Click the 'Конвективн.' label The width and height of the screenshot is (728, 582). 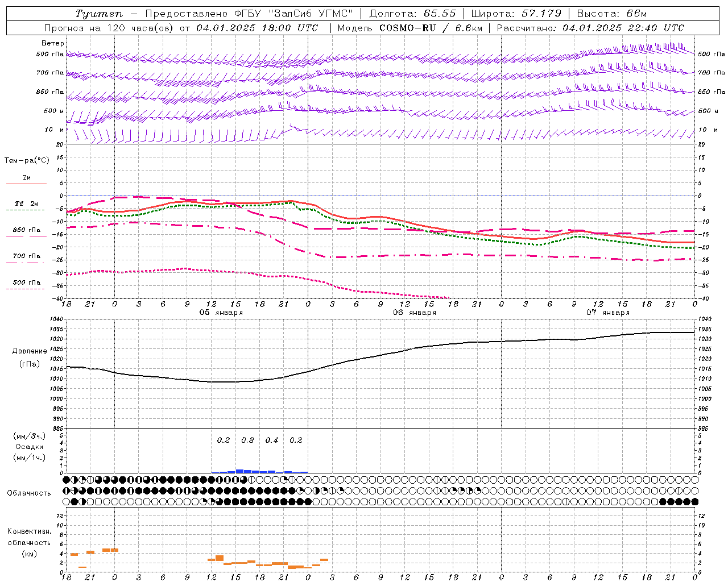[29, 531]
